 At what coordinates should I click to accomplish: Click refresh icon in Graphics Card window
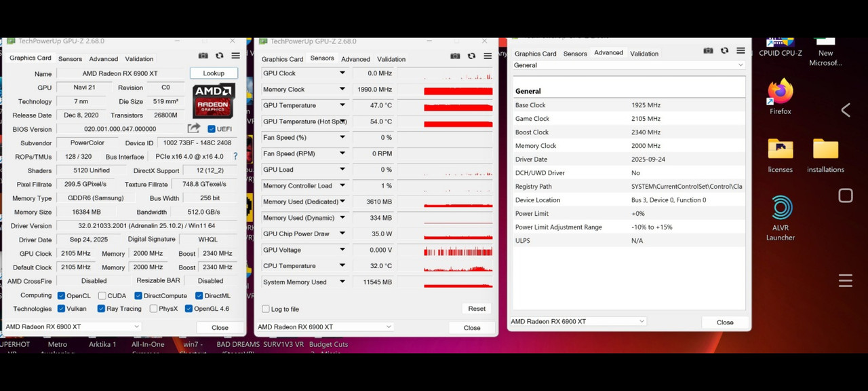point(219,56)
